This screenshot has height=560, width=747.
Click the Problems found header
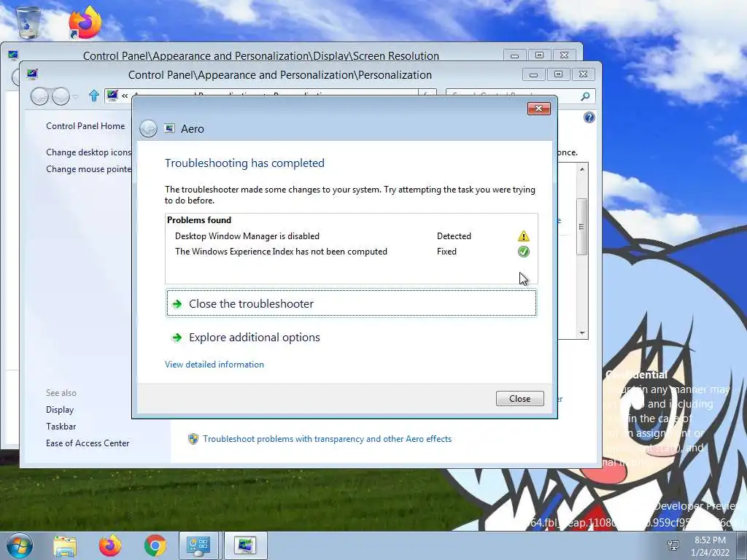(x=199, y=220)
